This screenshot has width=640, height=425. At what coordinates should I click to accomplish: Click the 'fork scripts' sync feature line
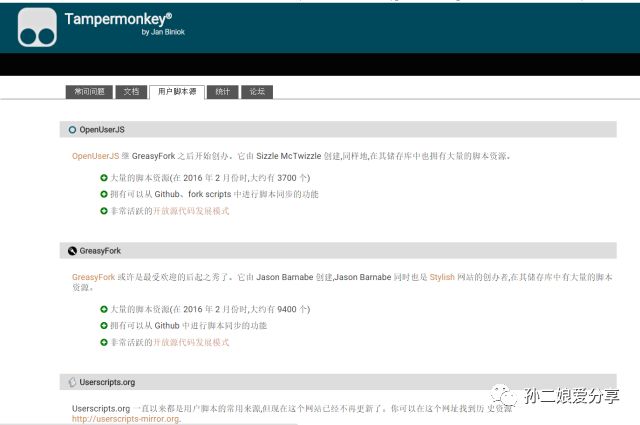(214, 194)
